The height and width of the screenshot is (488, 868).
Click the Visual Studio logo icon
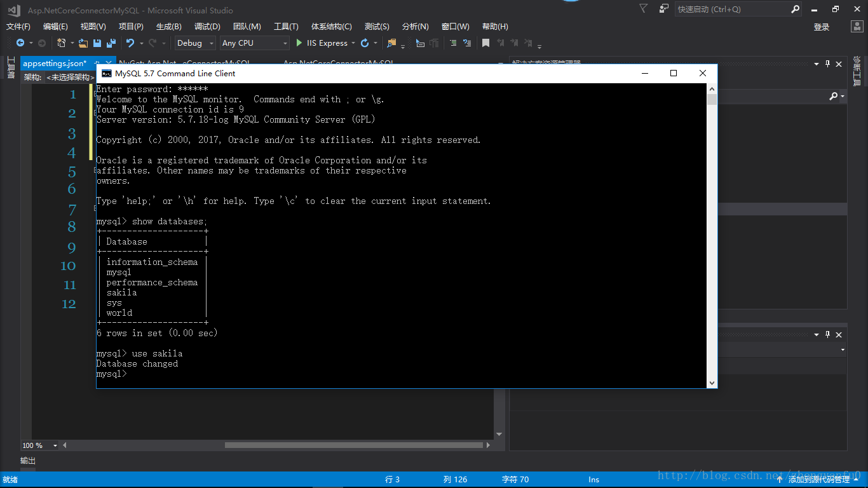(14, 10)
